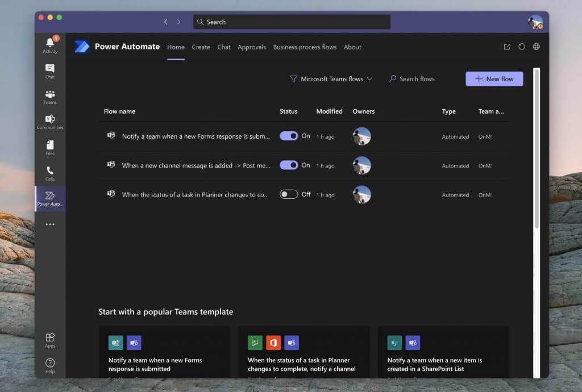Click the Owners column header

363,111
